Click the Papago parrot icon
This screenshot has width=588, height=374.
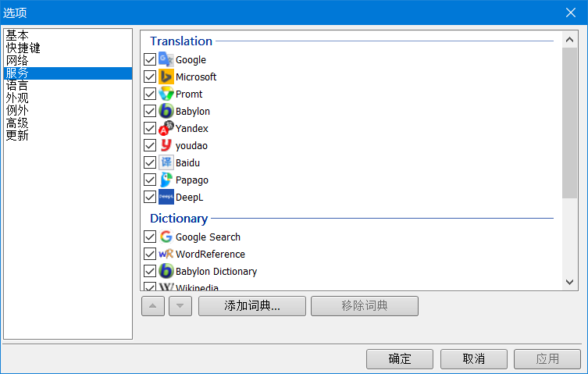[x=166, y=180]
